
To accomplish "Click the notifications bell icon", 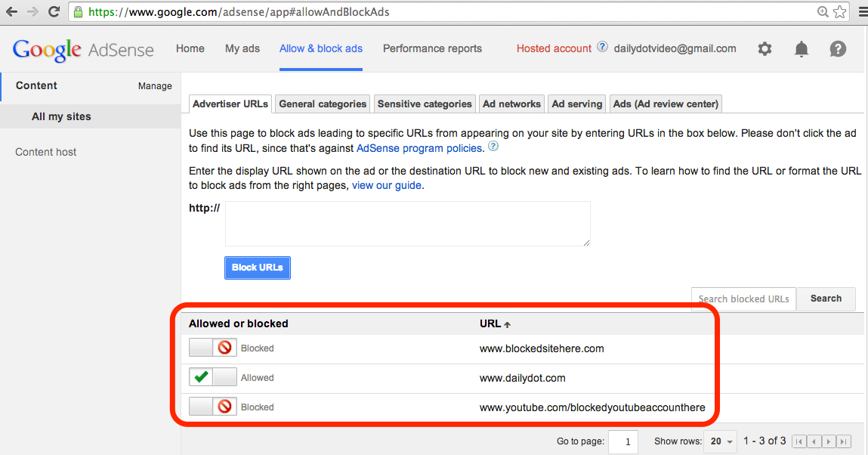I will pos(802,49).
